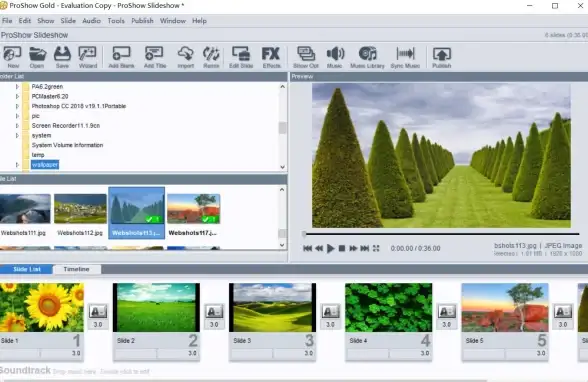Click the preview playback seek bar
This screenshot has width=588, height=382.
441,234
